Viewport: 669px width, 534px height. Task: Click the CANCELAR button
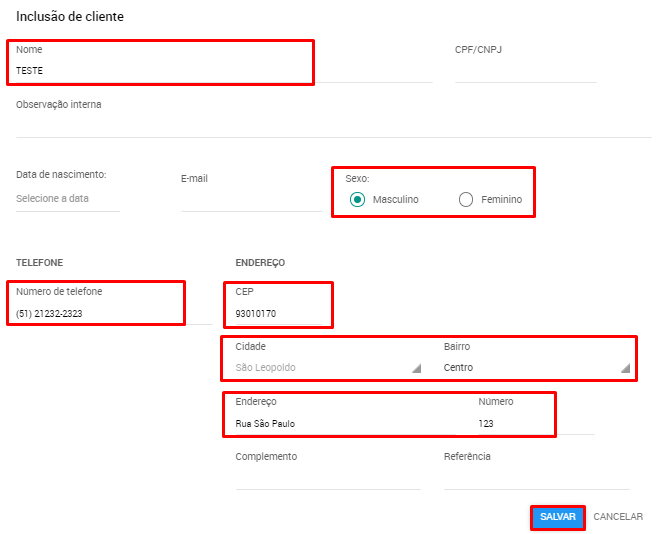pos(618,517)
